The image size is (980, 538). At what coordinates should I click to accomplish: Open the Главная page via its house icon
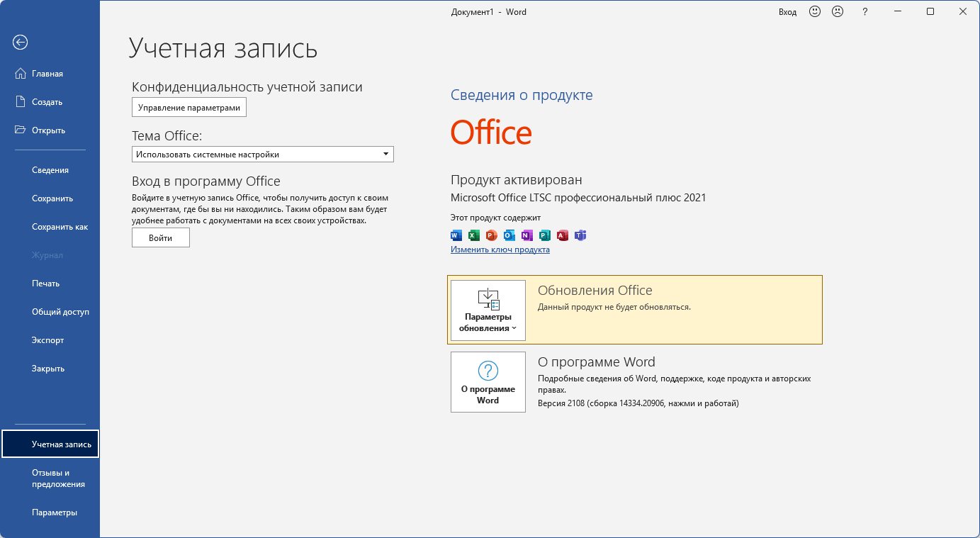pos(21,73)
